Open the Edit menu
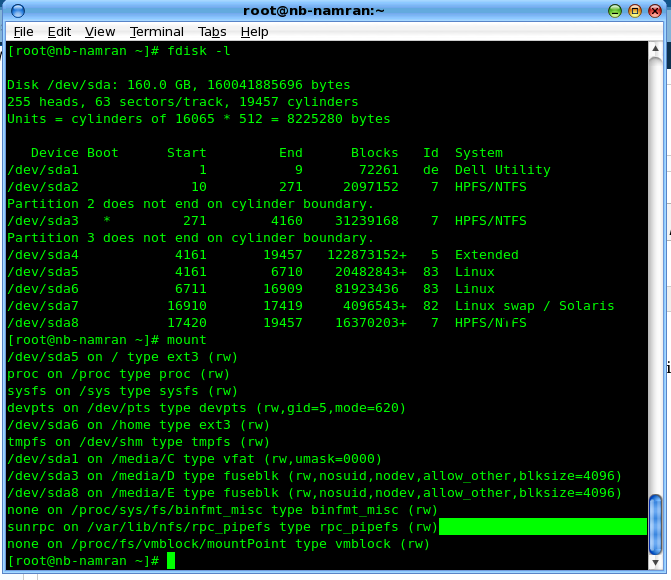 pos(59,32)
